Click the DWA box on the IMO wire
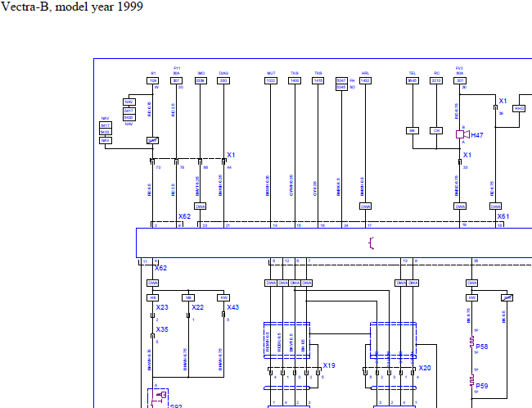Image resolution: width=532 pixels, height=408 pixels. point(201,206)
